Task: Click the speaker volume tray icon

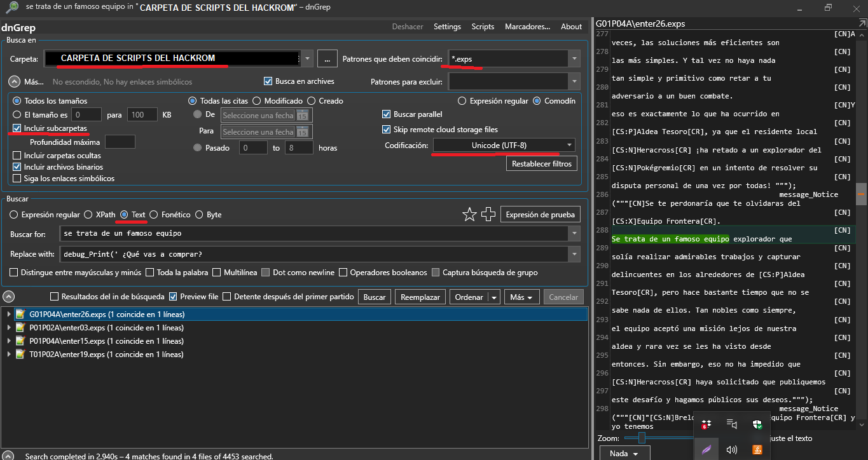Action: coord(731,450)
